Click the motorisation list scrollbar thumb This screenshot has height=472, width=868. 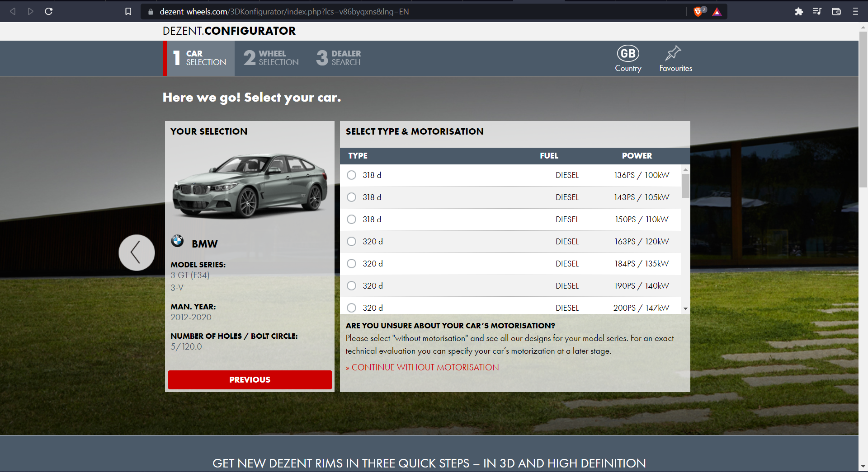[685, 186]
